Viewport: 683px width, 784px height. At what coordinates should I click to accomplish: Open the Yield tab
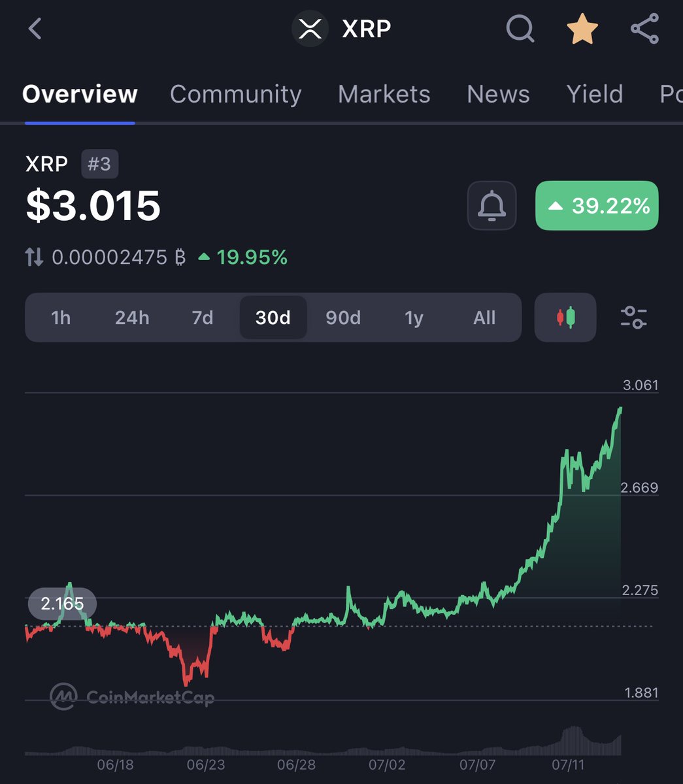(595, 94)
